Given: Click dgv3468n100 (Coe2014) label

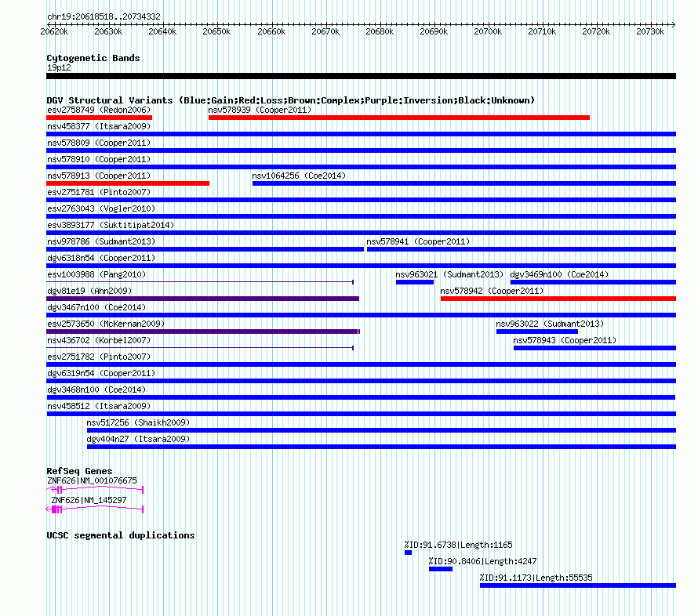Looking at the screenshot, I should click(96, 390).
